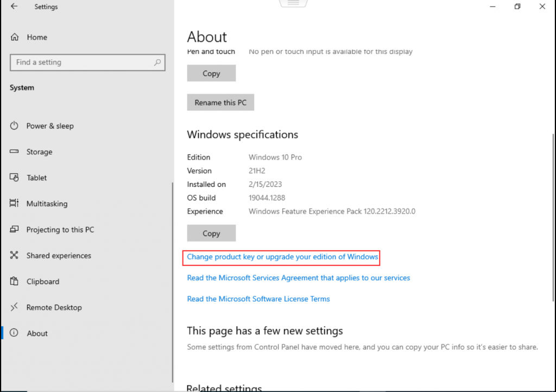556x392 pixels.
Task: Click the About info icon
Action: click(x=14, y=333)
